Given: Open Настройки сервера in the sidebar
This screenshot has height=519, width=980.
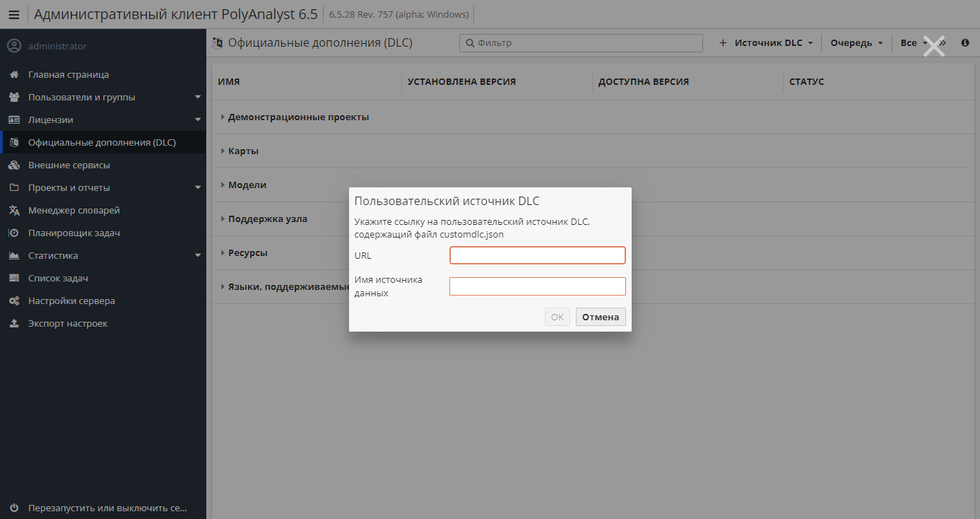Looking at the screenshot, I should coord(103,301).
